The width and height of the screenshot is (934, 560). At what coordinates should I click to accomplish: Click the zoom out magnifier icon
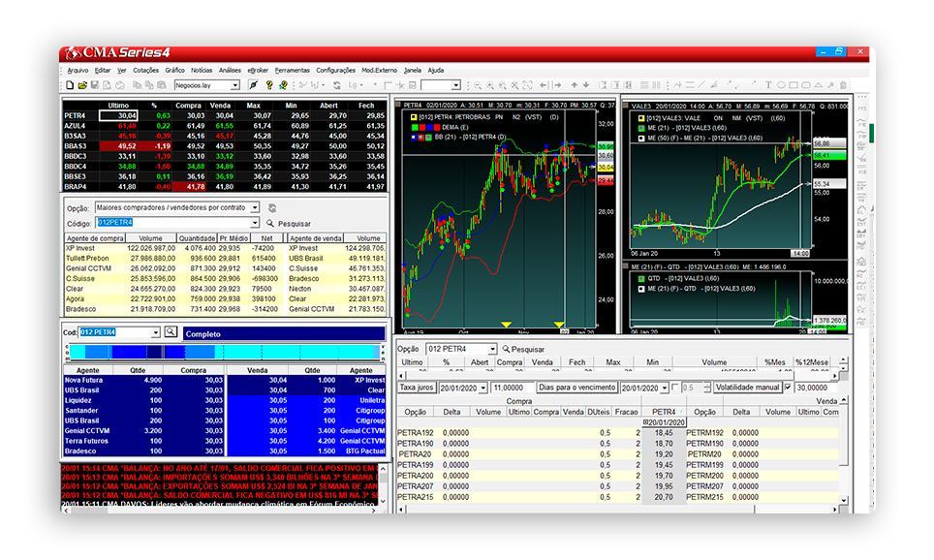477,85
